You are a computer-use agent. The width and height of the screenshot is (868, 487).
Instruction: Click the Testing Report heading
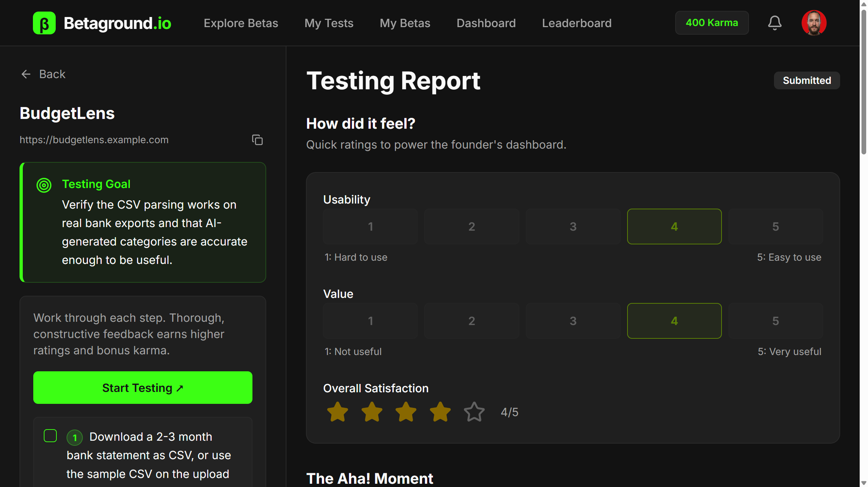click(x=393, y=81)
